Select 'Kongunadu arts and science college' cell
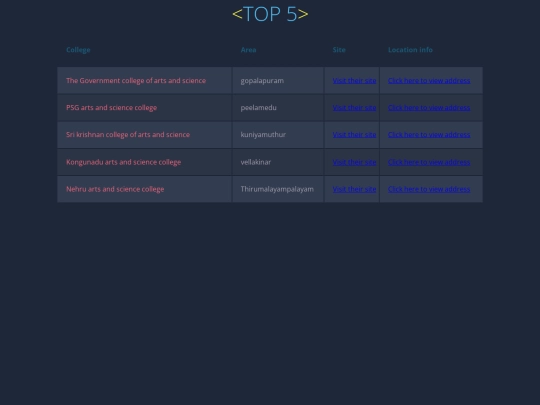This screenshot has width=540, height=405. [144, 162]
